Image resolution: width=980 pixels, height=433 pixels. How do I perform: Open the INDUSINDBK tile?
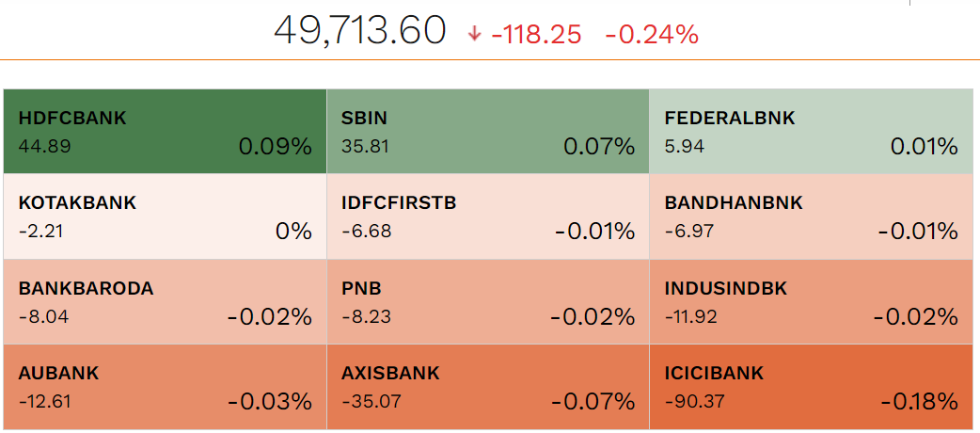(811, 302)
